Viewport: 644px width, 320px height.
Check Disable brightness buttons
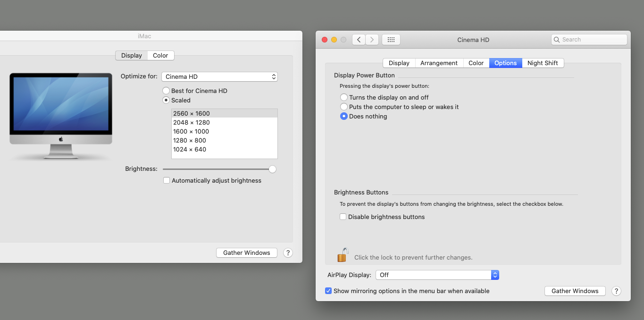343,217
